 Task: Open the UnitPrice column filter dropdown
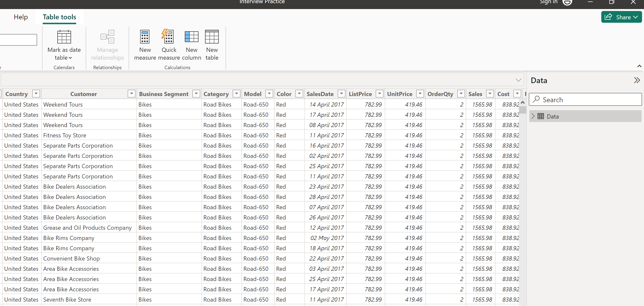click(420, 94)
